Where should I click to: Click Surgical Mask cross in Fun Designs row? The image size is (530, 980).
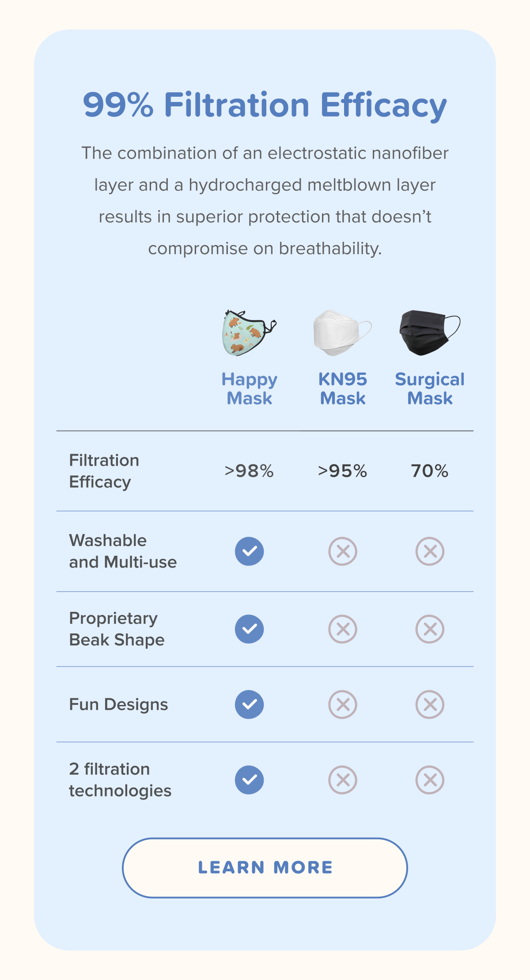pyautogui.click(x=430, y=705)
